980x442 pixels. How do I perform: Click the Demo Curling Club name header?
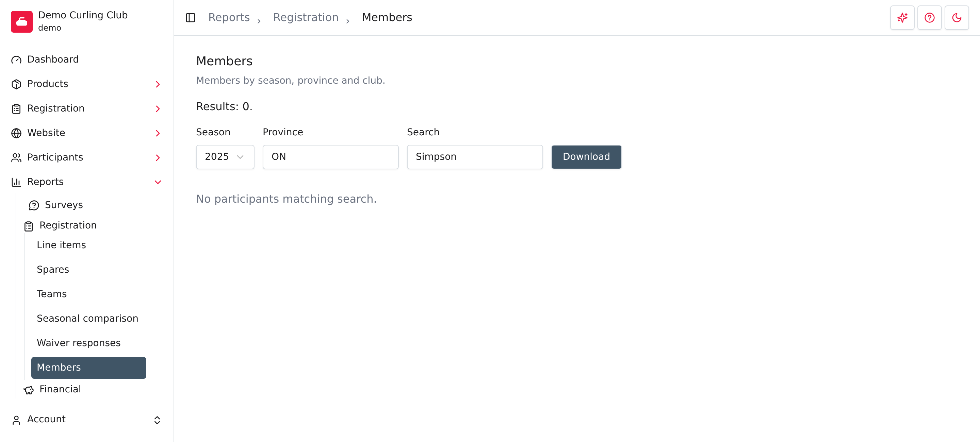(83, 15)
